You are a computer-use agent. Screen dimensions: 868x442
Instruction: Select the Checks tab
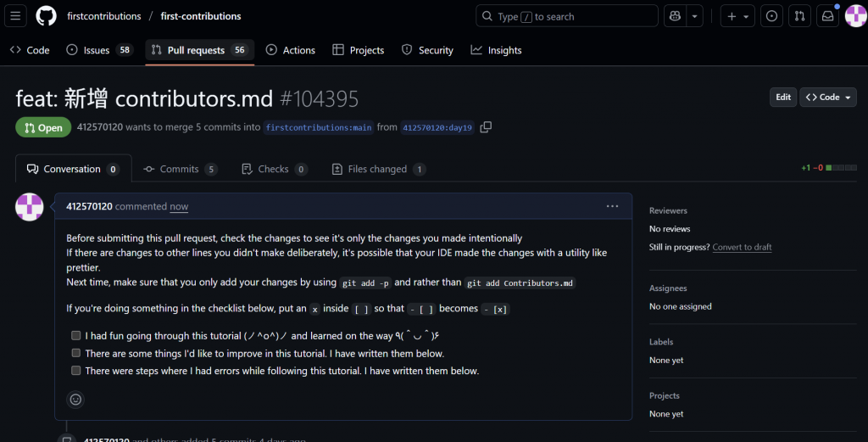[275, 169]
